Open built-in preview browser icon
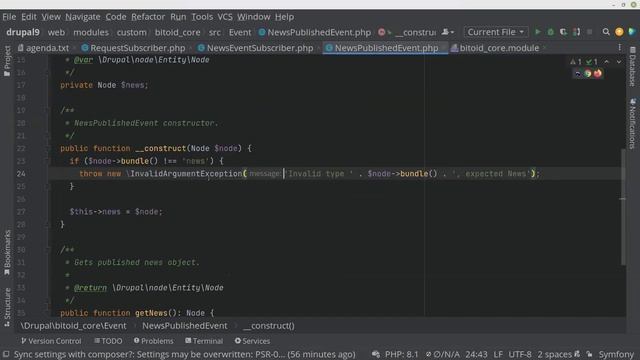 click(578, 73)
